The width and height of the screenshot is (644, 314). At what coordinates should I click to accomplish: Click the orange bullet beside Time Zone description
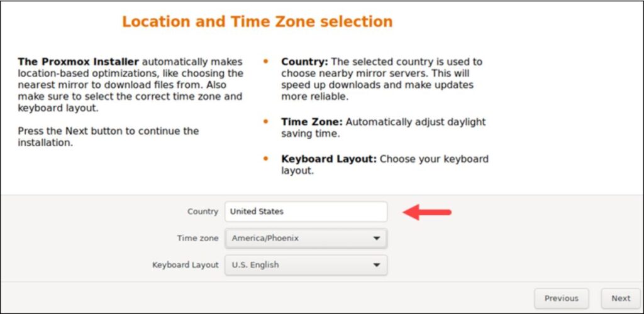click(x=266, y=121)
